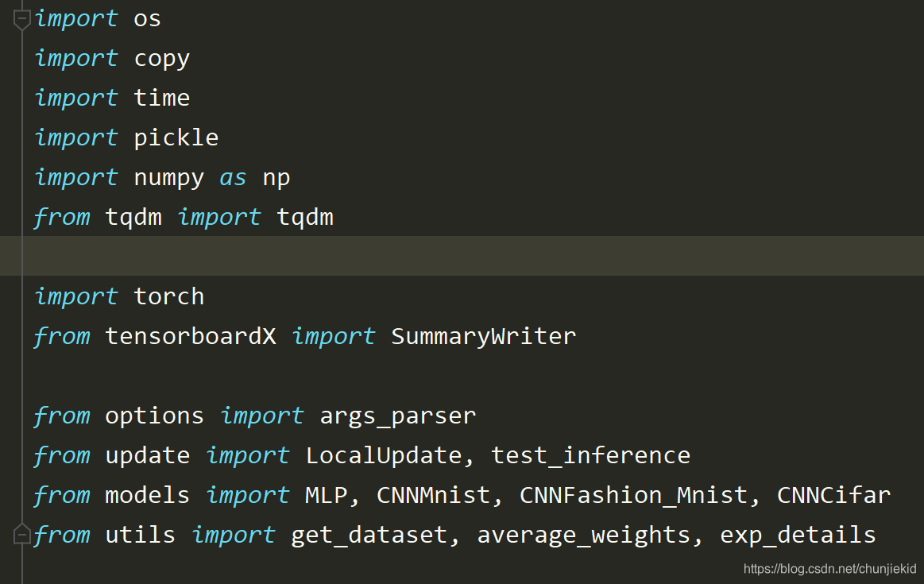Click the fold end marker beside utils import

point(22,534)
